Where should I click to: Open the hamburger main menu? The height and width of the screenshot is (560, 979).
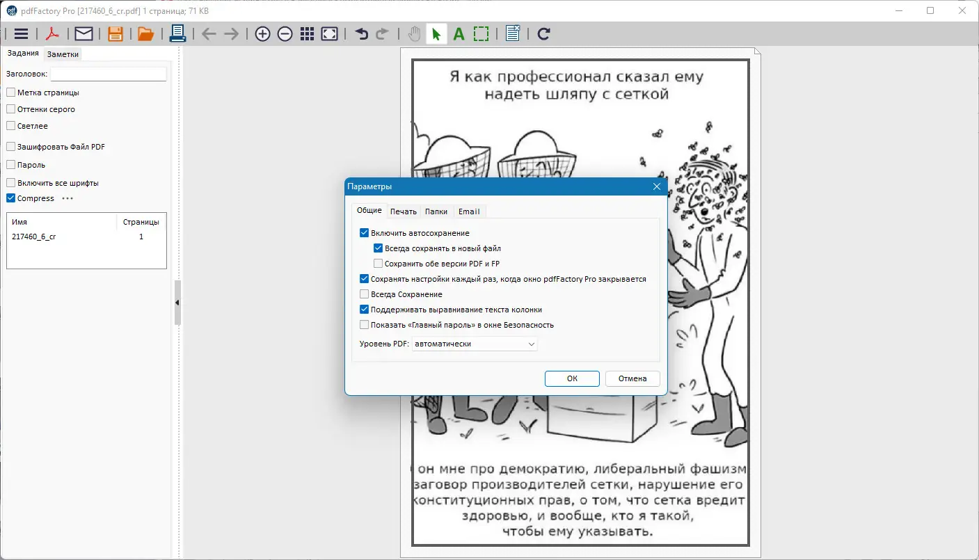[x=21, y=33]
